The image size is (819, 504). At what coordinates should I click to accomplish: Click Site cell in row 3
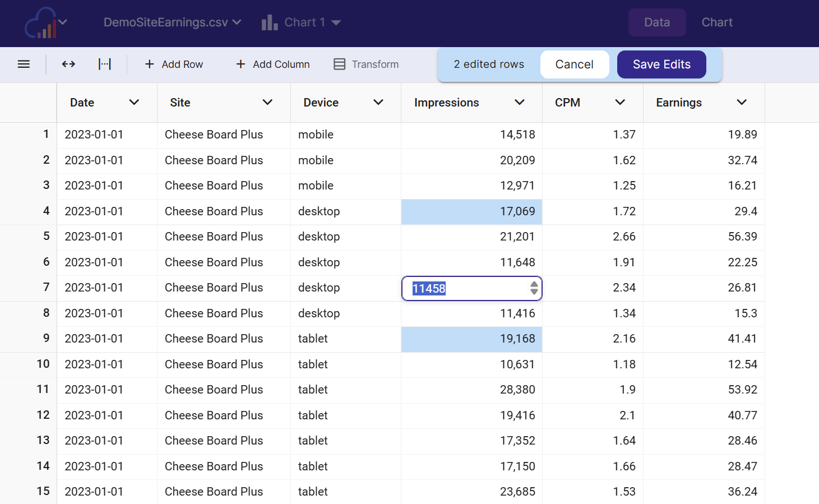pyautogui.click(x=224, y=186)
